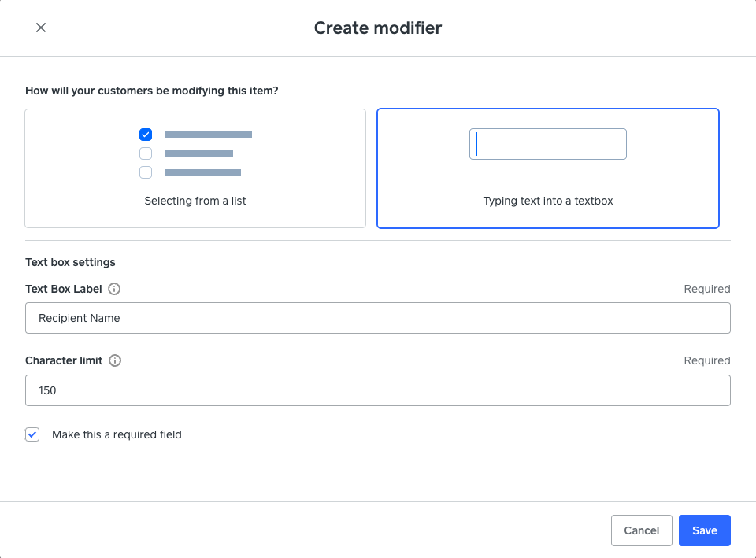Click the second checkbox illustration in list card
756x558 pixels.
click(146, 153)
